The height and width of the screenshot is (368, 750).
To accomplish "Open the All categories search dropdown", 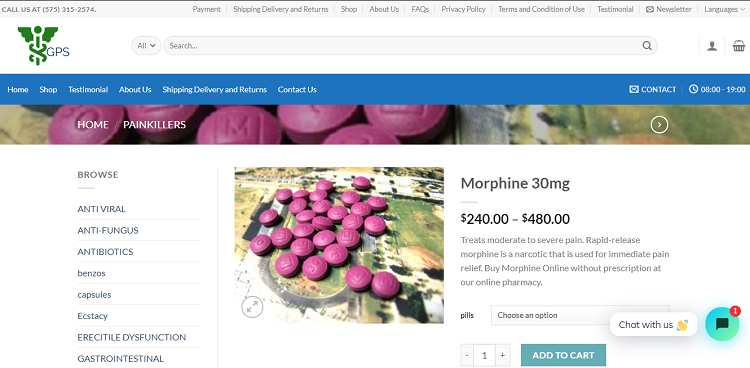I will pyautogui.click(x=146, y=45).
